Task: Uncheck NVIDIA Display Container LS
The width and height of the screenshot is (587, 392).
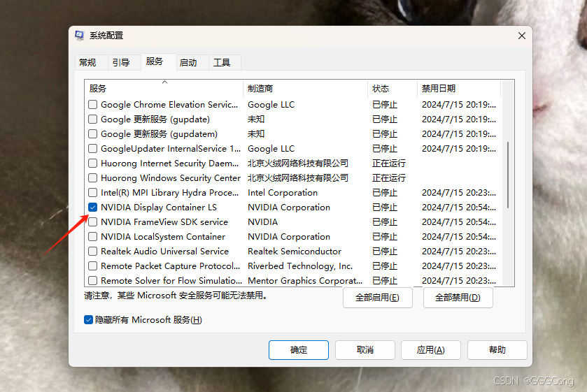Action: pos(92,208)
